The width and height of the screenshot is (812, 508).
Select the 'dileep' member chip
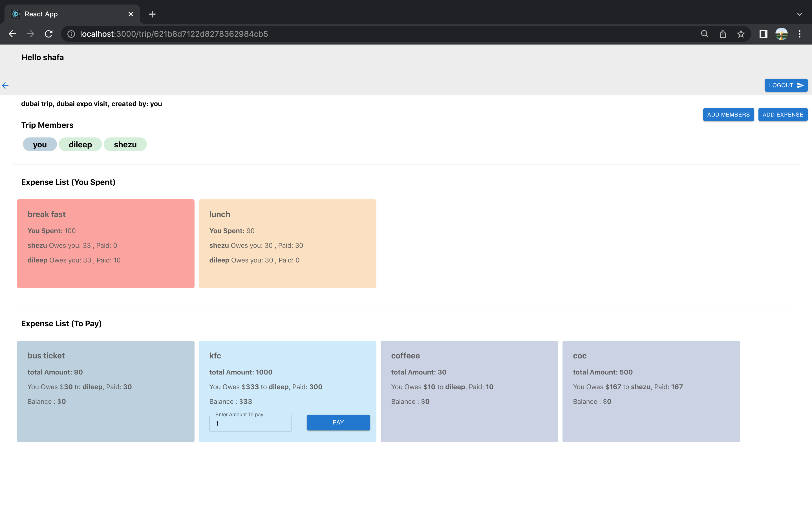(x=80, y=144)
